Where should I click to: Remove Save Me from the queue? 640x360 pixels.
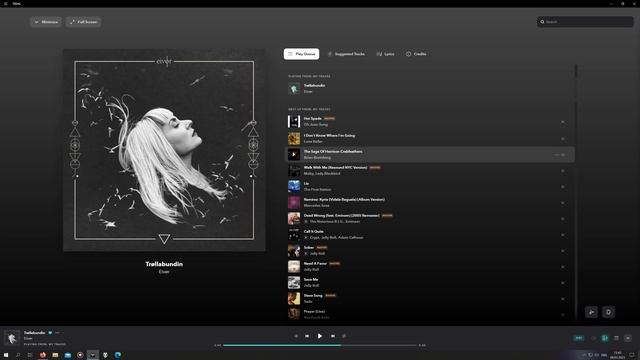tap(563, 283)
